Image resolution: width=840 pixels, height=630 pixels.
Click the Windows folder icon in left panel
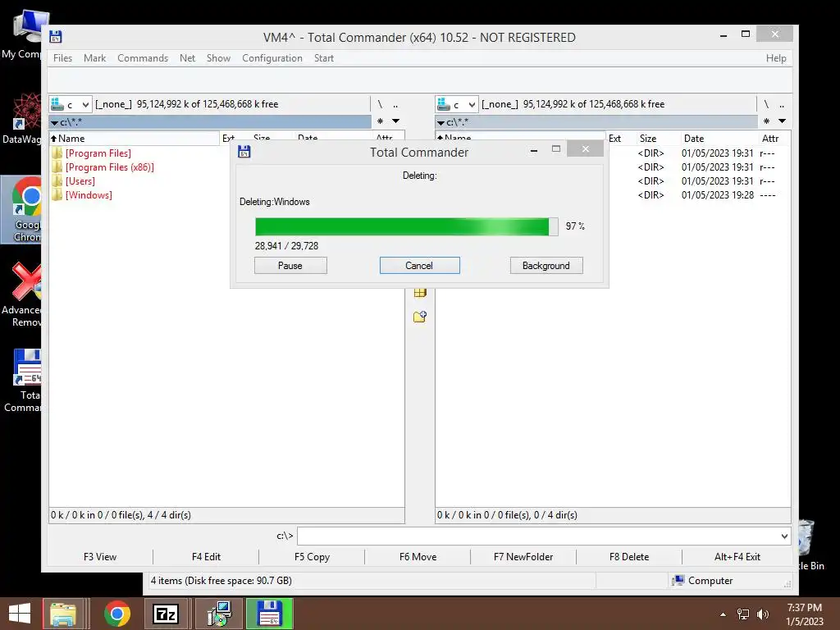pos(57,195)
